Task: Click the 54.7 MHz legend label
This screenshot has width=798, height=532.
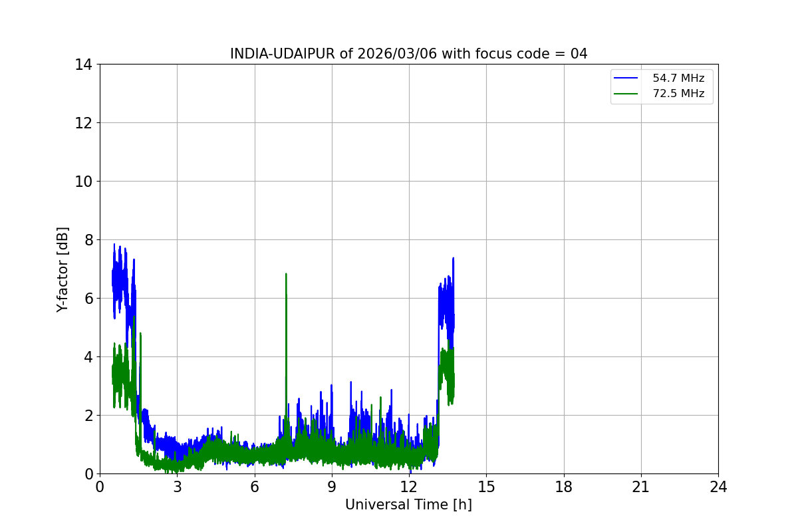Action: coord(678,78)
